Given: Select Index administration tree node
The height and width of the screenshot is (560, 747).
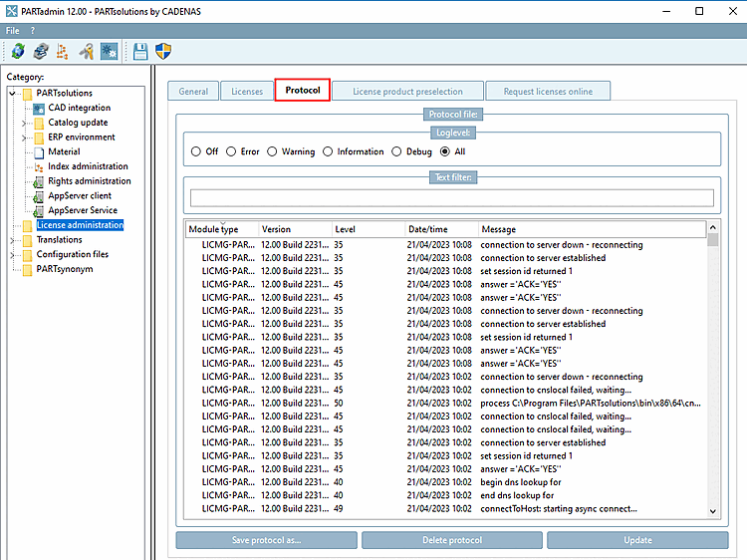Looking at the screenshot, I should point(88,166).
